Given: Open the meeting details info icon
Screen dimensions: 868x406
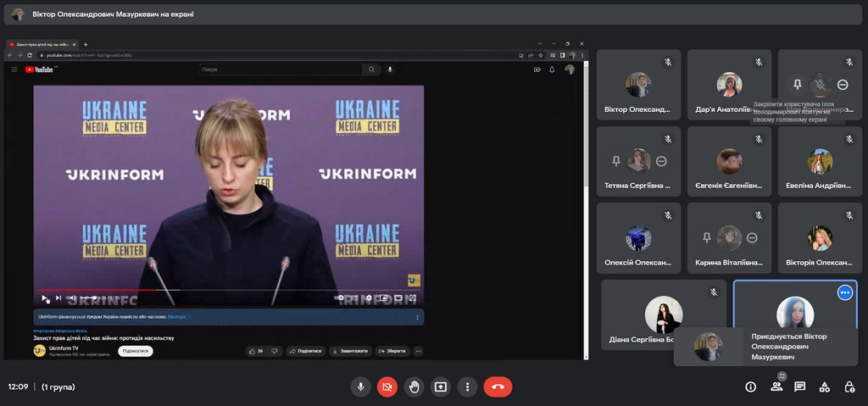Looking at the screenshot, I should [x=750, y=387].
